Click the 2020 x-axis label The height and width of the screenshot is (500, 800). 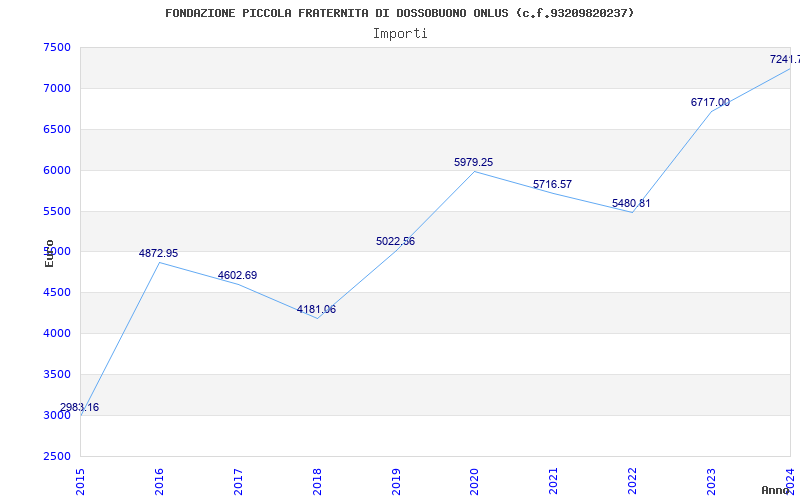[474, 482]
